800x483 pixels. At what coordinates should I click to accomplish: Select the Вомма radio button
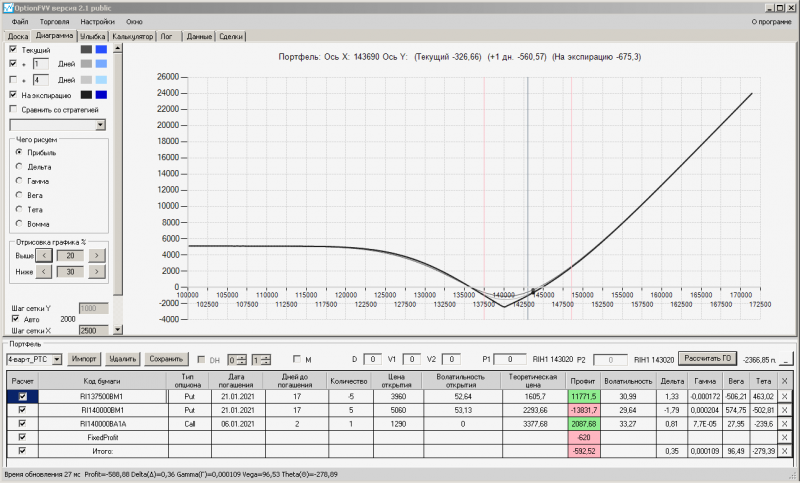(19, 223)
